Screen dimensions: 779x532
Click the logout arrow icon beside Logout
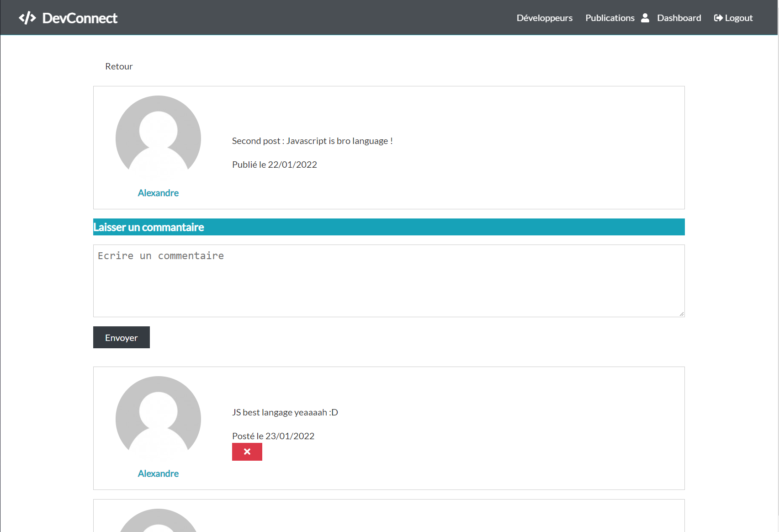click(718, 17)
